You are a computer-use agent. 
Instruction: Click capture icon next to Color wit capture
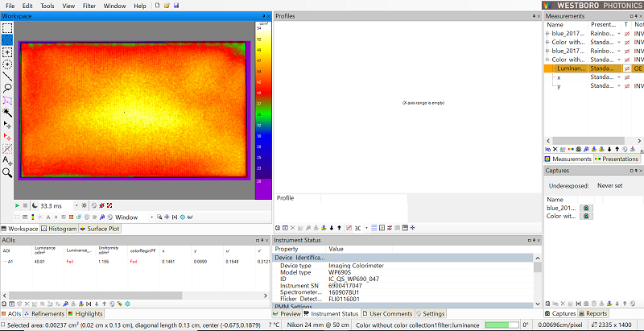[586, 216]
